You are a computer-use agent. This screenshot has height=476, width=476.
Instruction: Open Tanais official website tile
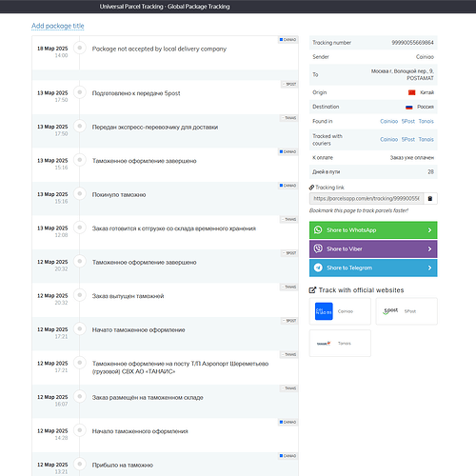coord(340,343)
